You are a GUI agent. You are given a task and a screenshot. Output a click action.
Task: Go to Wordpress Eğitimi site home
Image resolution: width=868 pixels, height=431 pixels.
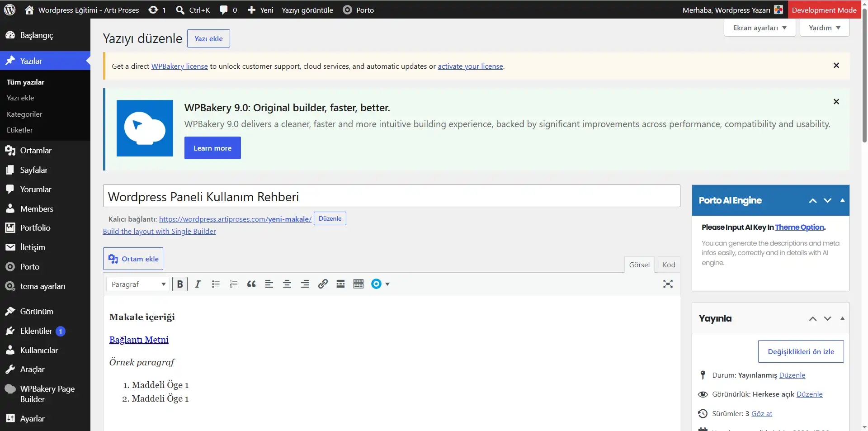tap(82, 10)
